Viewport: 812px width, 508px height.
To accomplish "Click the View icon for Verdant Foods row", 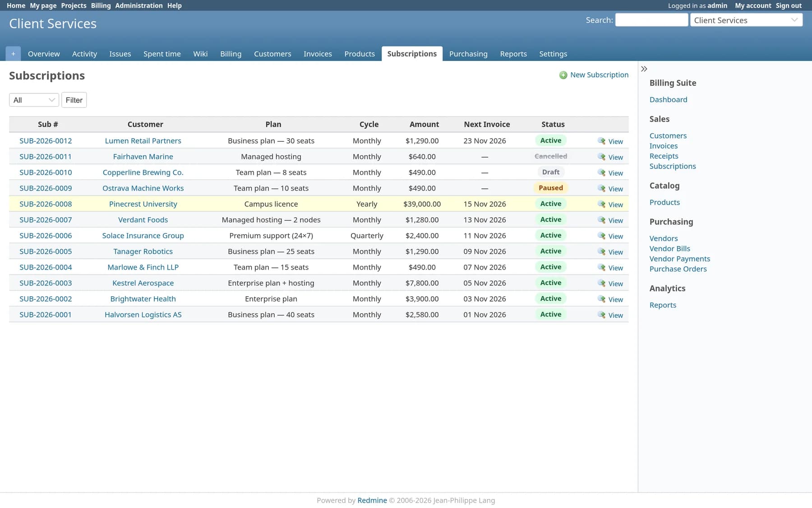I will 601,220.
